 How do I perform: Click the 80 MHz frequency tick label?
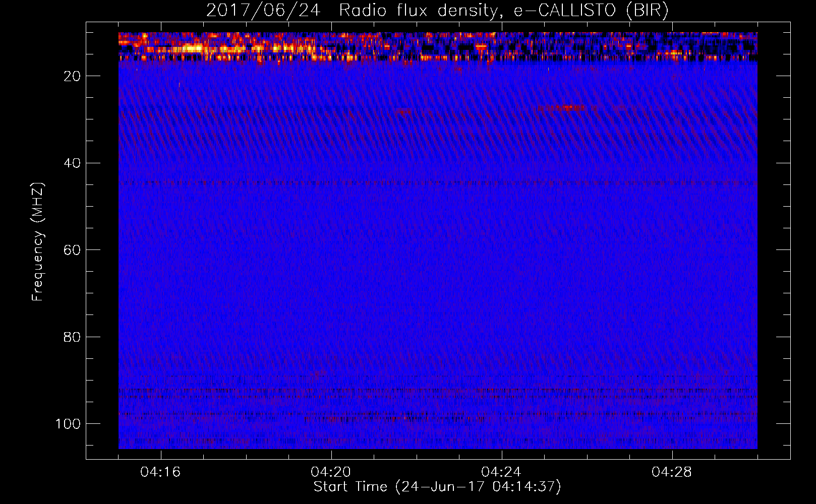pyautogui.click(x=72, y=337)
